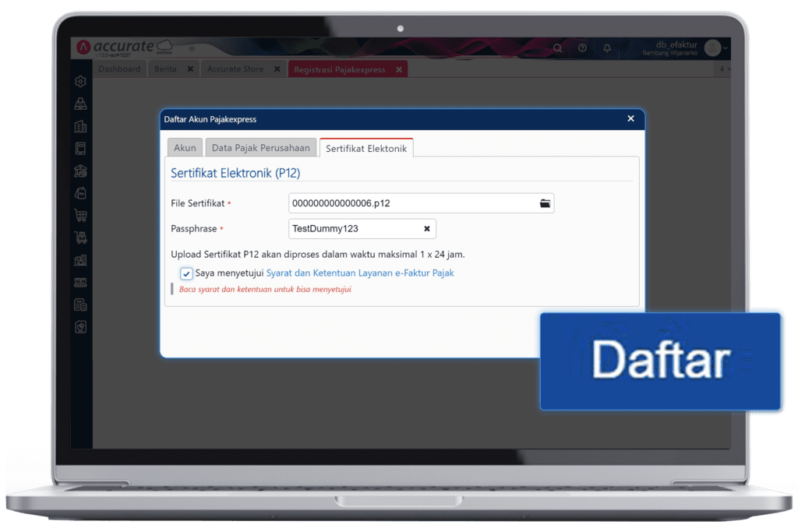
Task: Click the File Sertifikat input field
Action: [422, 203]
